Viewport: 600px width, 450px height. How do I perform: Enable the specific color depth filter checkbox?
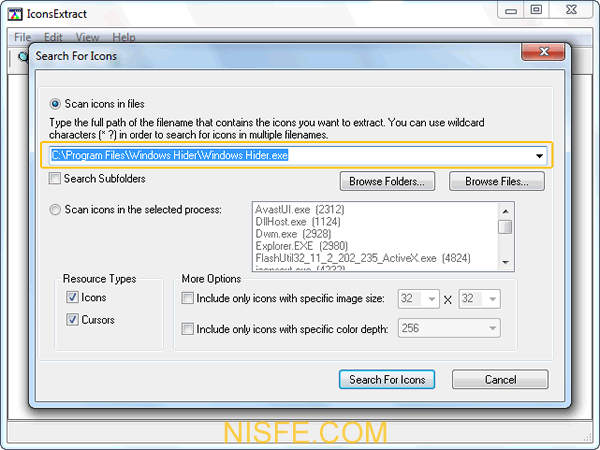coord(188,329)
